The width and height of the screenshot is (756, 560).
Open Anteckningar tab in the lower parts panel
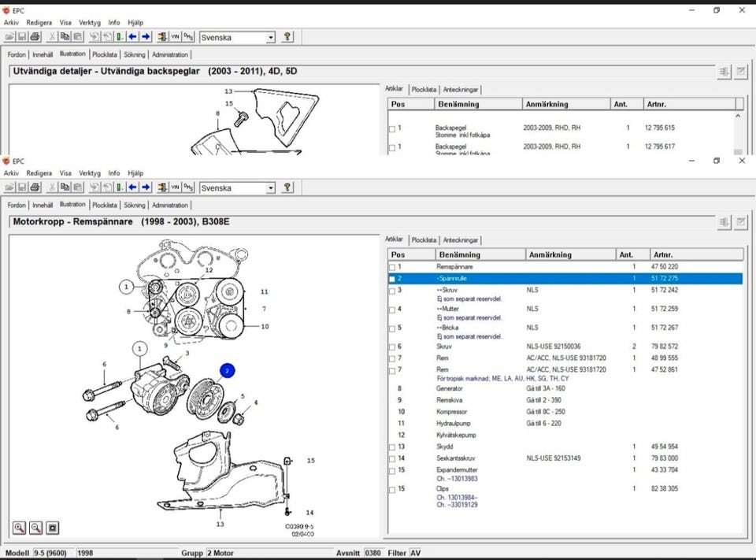coord(461,240)
